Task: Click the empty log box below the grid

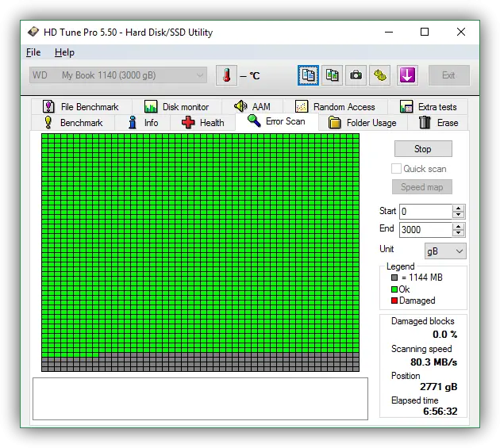Action: point(200,399)
